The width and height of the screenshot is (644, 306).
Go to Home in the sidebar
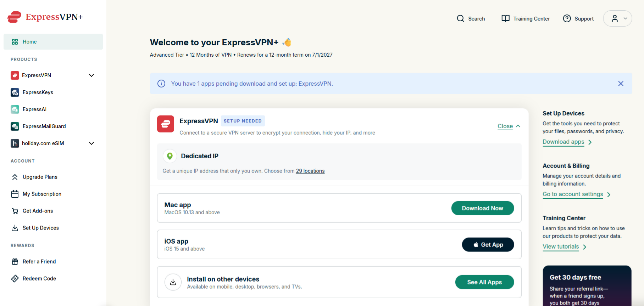(53, 42)
